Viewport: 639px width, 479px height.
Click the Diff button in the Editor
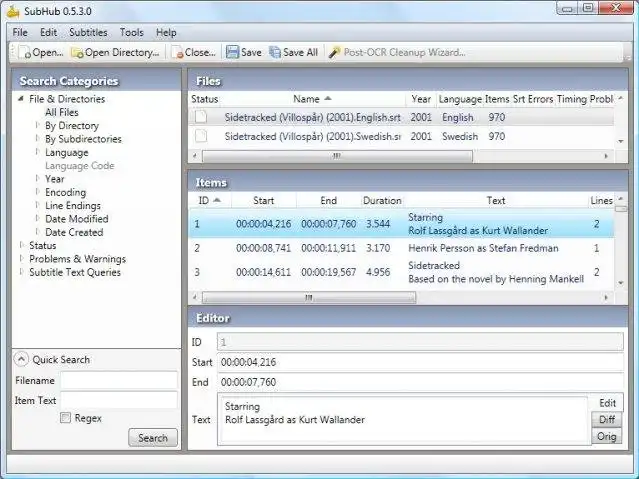(x=607, y=419)
